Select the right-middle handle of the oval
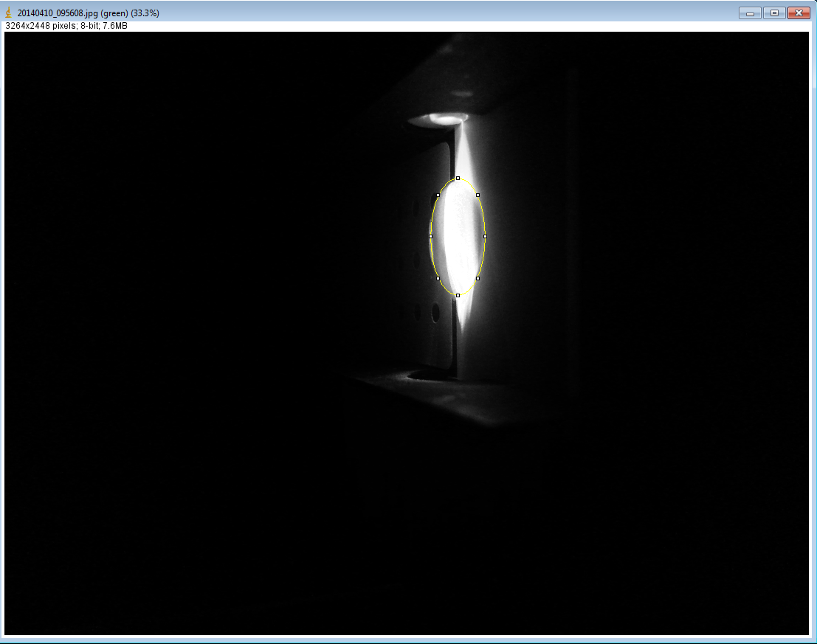This screenshot has height=644, width=817. [x=485, y=236]
